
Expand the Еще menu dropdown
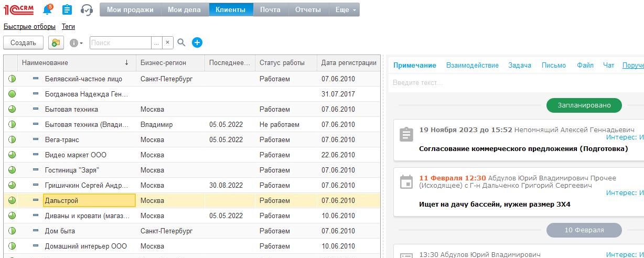[346, 9]
